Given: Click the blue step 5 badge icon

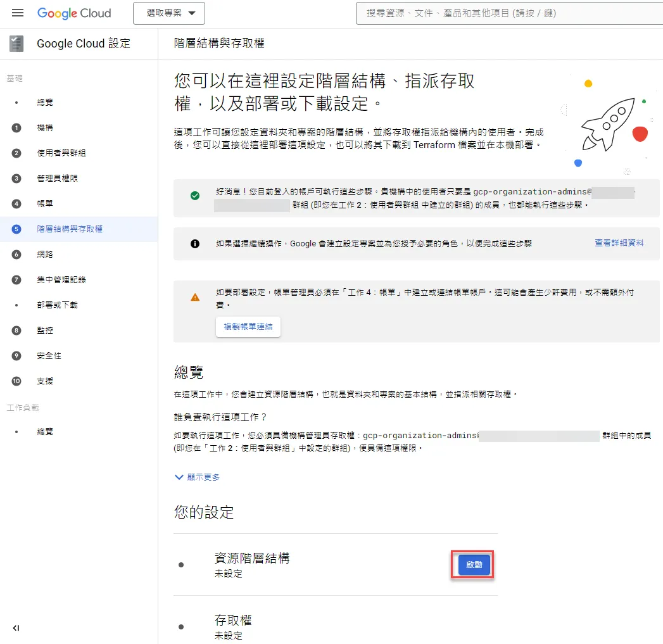Looking at the screenshot, I should [x=16, y=229].
